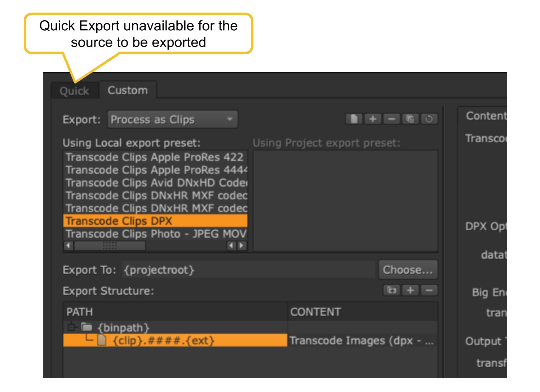Add a new export preset with plus
Image resolution: width=540 pixels, height=392 pixels.
coord(373,119)
